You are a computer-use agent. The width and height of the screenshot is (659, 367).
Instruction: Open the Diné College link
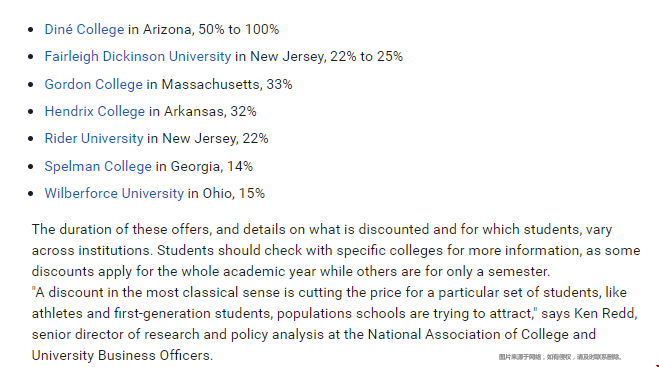click(84, 29)
